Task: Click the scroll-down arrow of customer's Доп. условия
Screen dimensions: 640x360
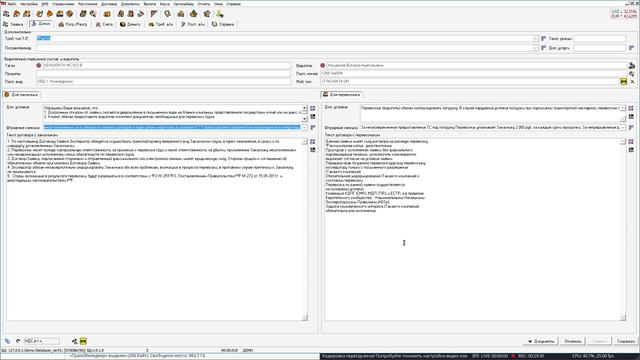Action: click(x=304, y=119)
